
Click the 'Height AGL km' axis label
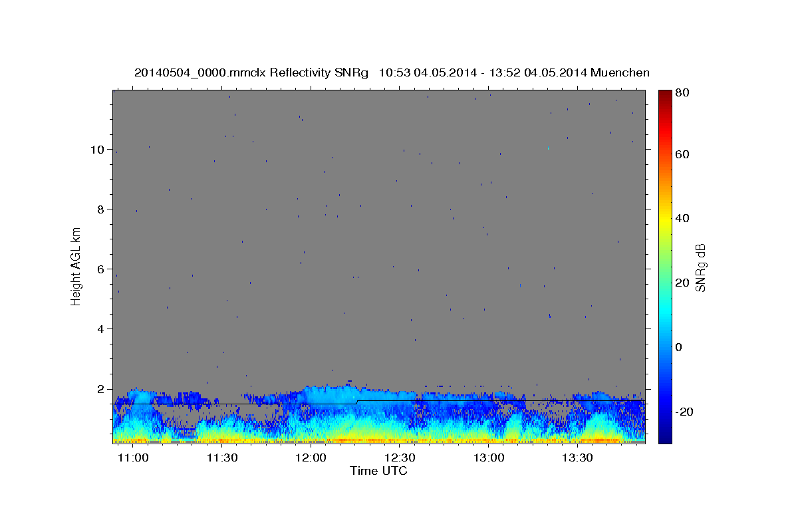coord(76,266)
